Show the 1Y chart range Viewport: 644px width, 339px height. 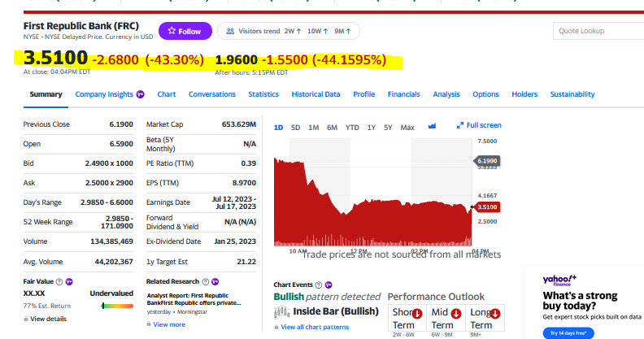372,128
